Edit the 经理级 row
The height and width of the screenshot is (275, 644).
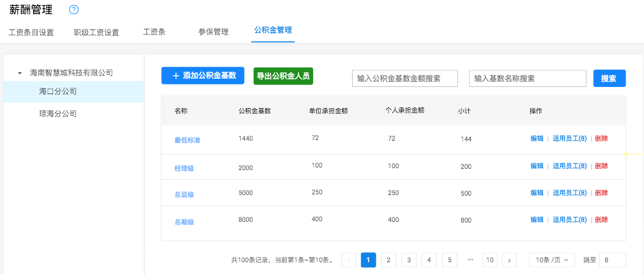tap(537, 166)
